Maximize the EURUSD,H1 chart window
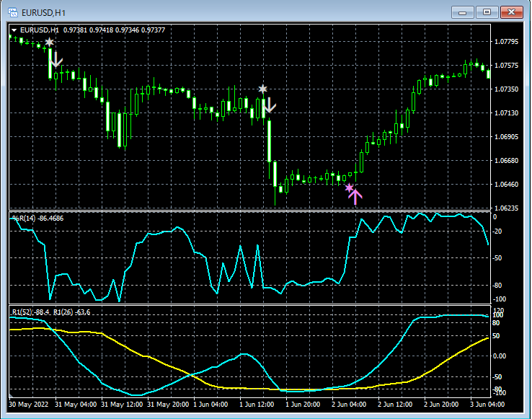This screenshot has width=532, height=419. [x=487, y=12]
